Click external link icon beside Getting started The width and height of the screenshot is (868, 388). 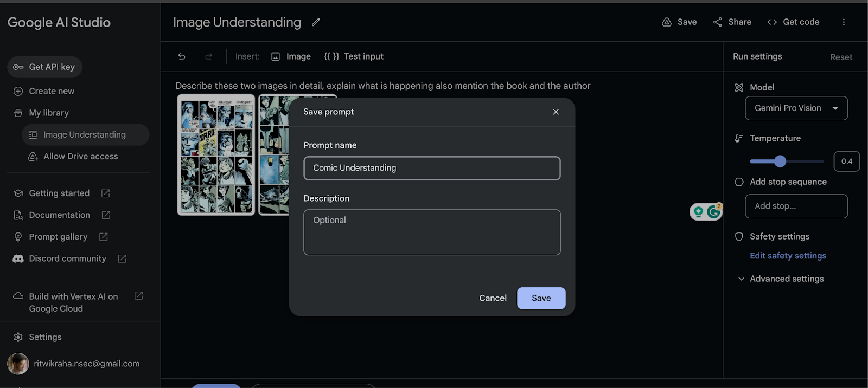pos(106,193)
